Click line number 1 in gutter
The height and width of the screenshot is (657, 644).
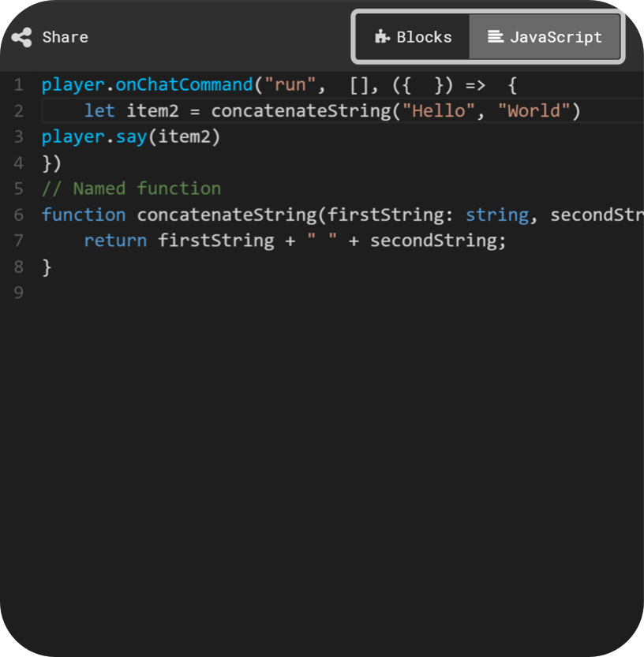(x=18, y=85)
